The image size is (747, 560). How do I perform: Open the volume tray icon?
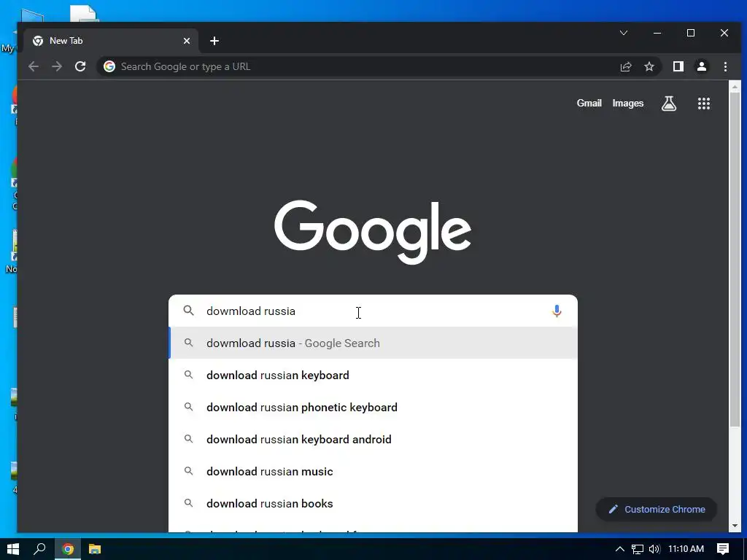[654, 549]
